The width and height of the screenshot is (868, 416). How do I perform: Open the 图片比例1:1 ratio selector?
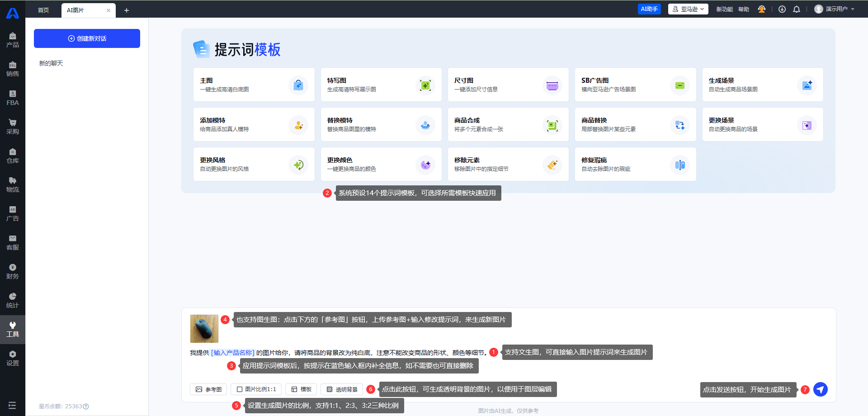256,389
